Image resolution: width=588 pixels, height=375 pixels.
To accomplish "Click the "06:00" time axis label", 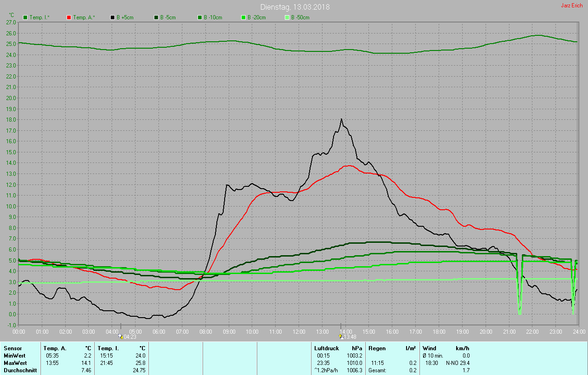I will [159, 331].
